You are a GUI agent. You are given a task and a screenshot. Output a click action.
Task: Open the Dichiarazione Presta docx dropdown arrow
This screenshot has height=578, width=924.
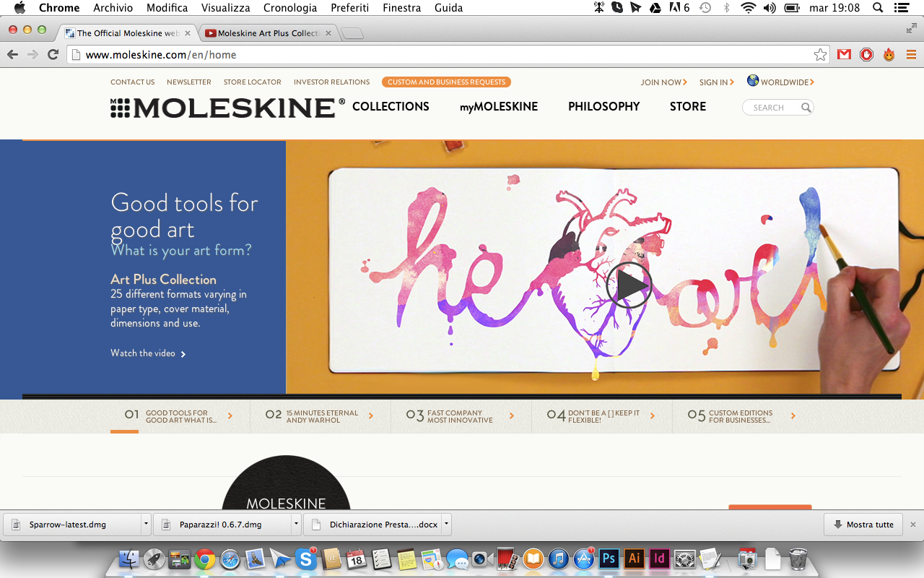pyautogui.click(x=446, y=525)
